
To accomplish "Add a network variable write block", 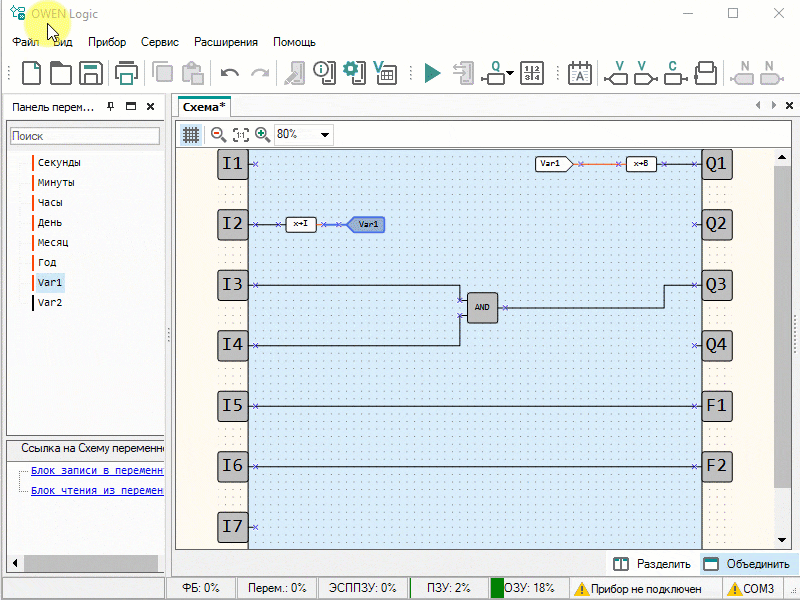I will (x=742, y=73).
